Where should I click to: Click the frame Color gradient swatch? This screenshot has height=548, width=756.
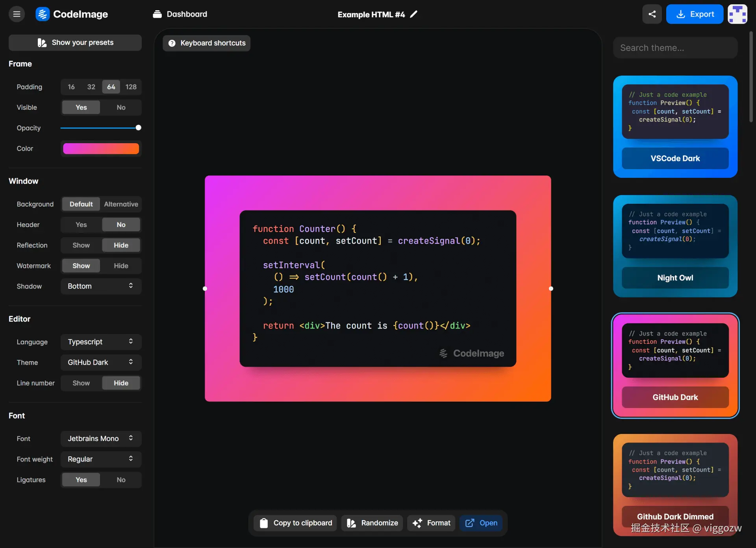101,148
